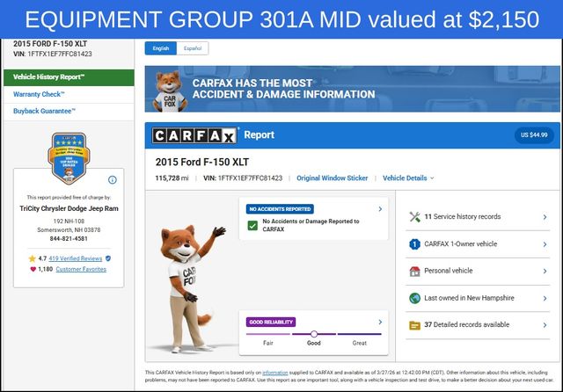Click the reliability slider Good marker
563x392 pixels.
click(x=313, y=334)
